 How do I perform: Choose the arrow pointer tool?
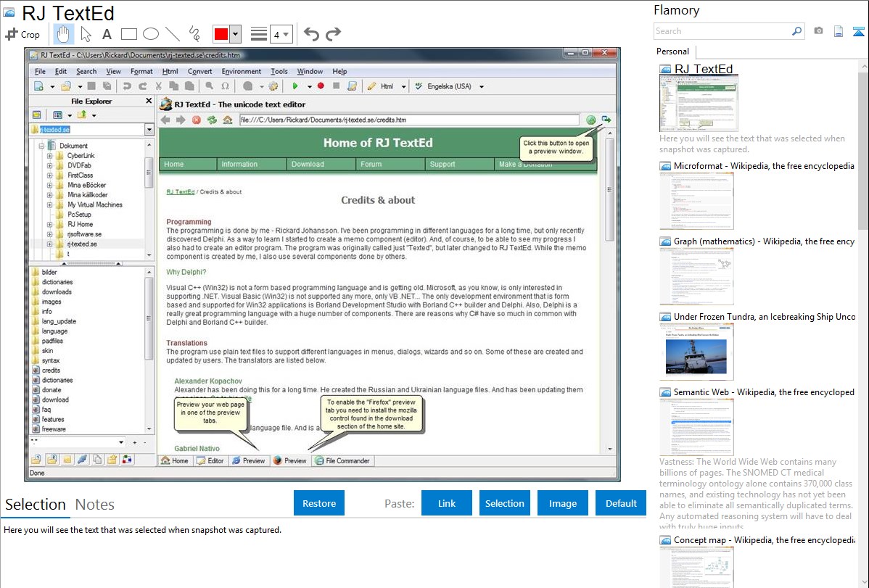pos(86,34)
